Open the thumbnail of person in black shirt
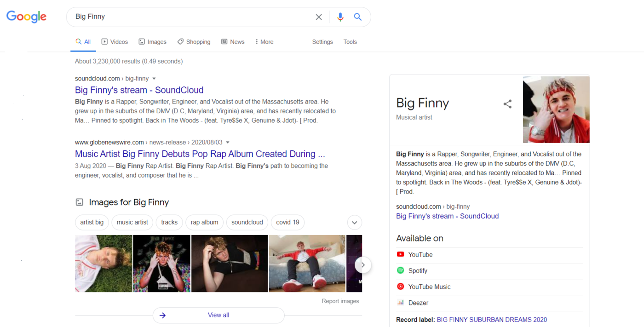Viewport: 644px width, 327px height. coord(230,264)
